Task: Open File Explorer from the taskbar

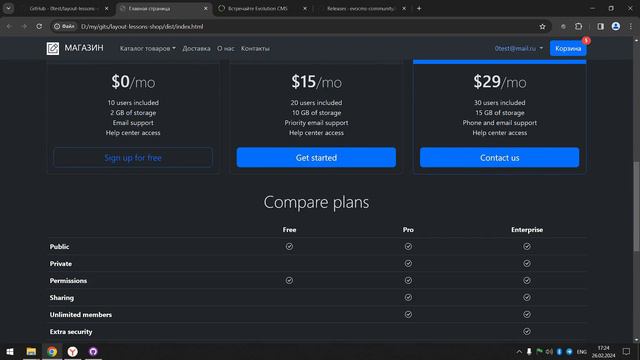Action: click(31, 351)
